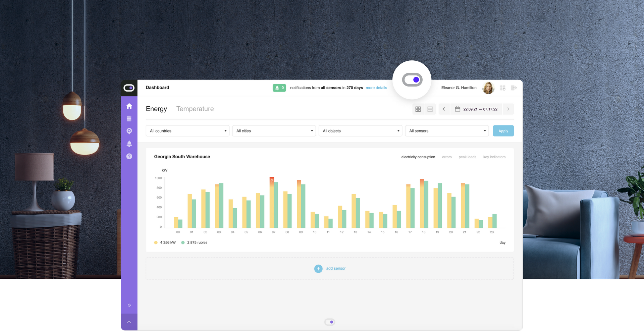Click the logout icon beside user avatar

(x=514, y=88)
